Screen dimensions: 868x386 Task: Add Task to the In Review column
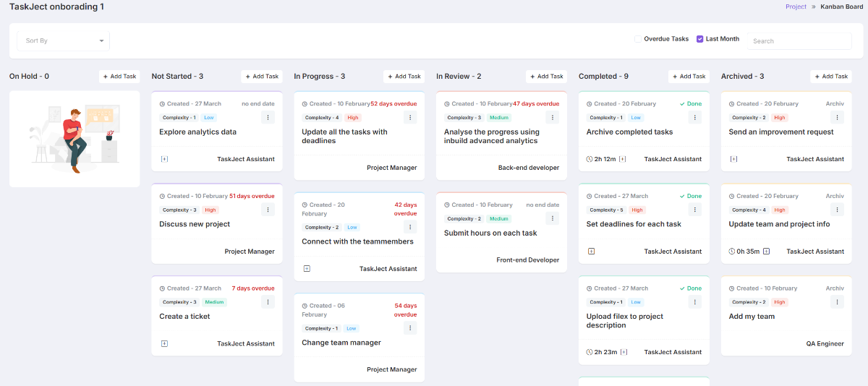pyautogui.click(x=546, y=76)
